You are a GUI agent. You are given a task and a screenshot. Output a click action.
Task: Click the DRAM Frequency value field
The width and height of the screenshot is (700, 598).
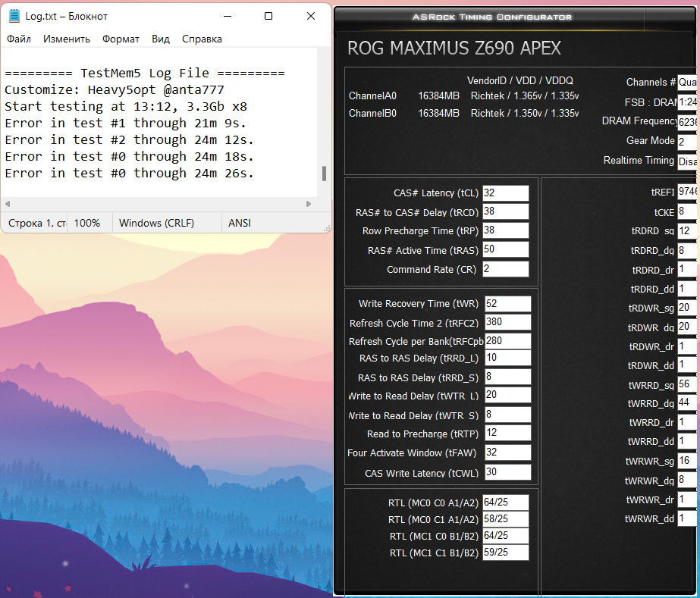(x=688, y=121)
